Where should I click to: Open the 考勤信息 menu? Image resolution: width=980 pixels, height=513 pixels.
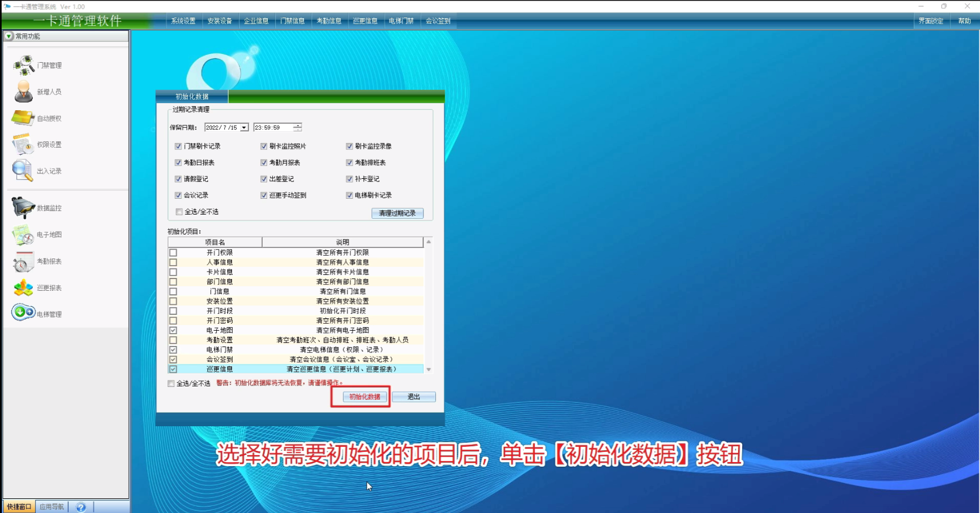click(329, 21)
